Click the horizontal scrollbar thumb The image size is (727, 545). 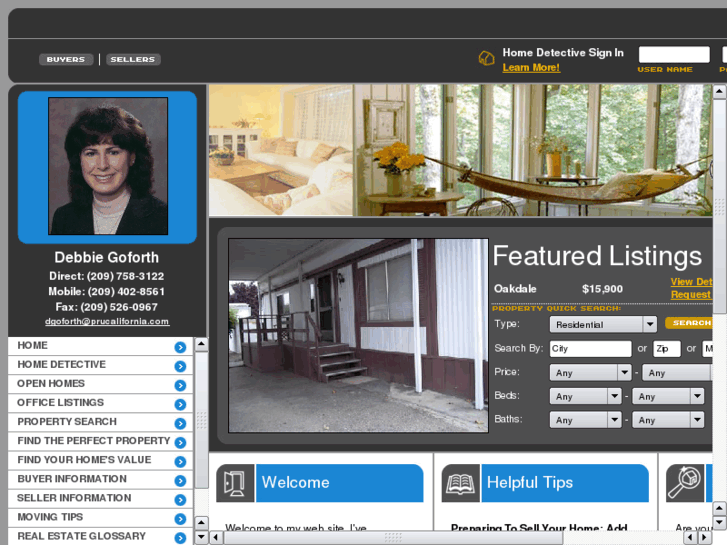[x=393, y=538]
